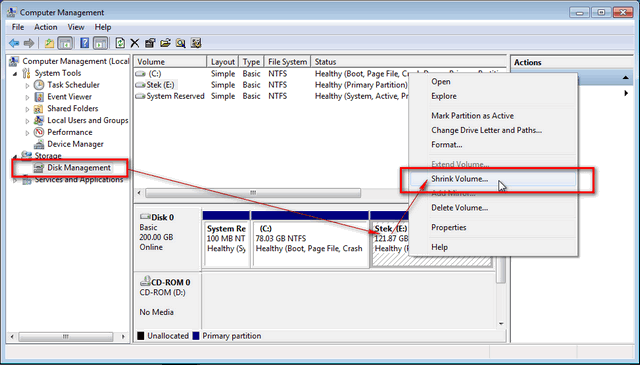Click the Performance icon

(39, 132)
